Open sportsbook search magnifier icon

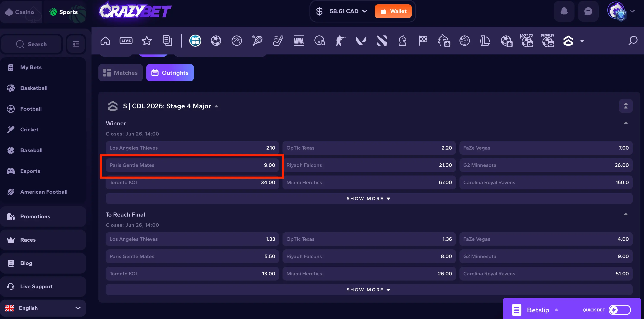click(x=633, y=41)
